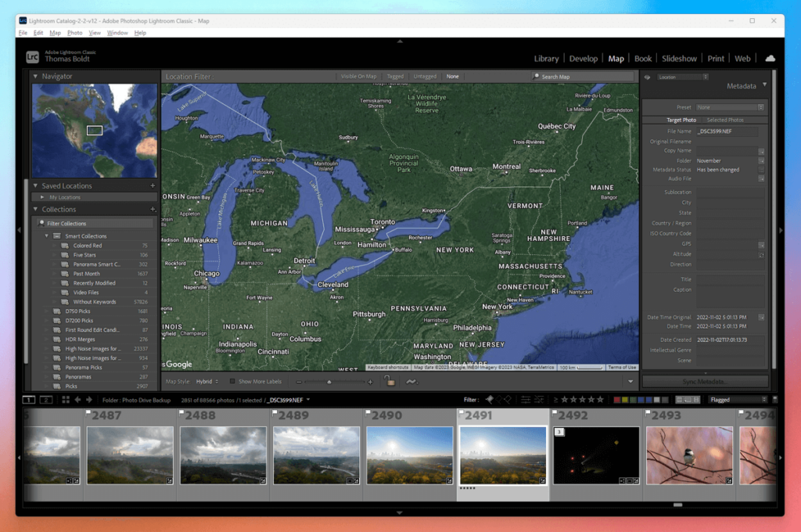This screenshot has width=801, height=532.
Task: Create a new collection using plus icon
Action: click(153, 210)
